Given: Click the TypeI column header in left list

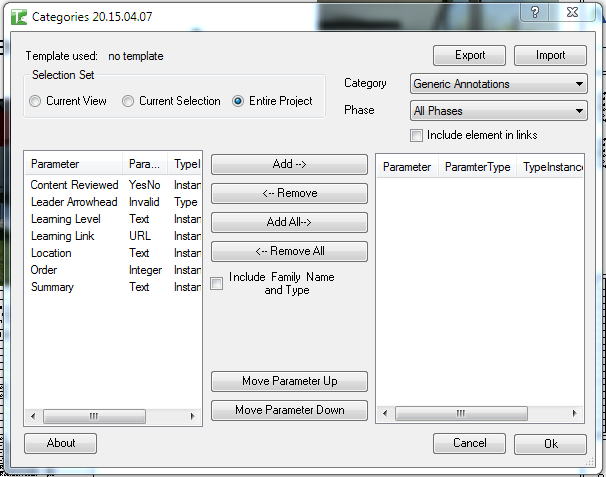Looking at the screenshot, I should tap(185, 164).
